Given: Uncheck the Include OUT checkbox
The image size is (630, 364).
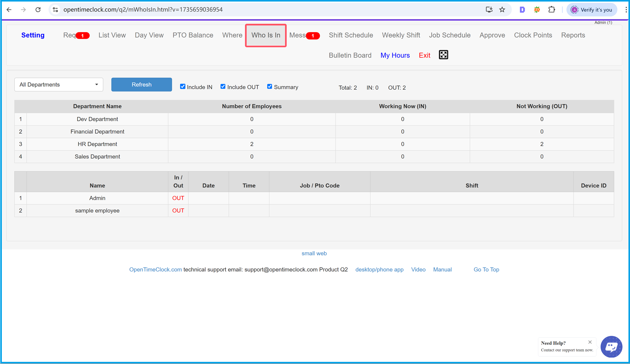Looking at the screenshot, I should 223,86.
